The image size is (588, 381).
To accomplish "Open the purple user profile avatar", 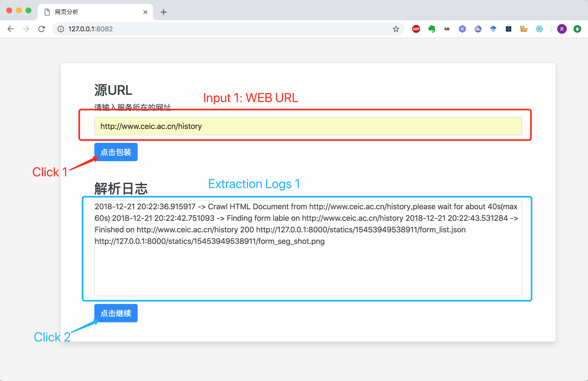I will pyautogui.click(x=562, y=29).
